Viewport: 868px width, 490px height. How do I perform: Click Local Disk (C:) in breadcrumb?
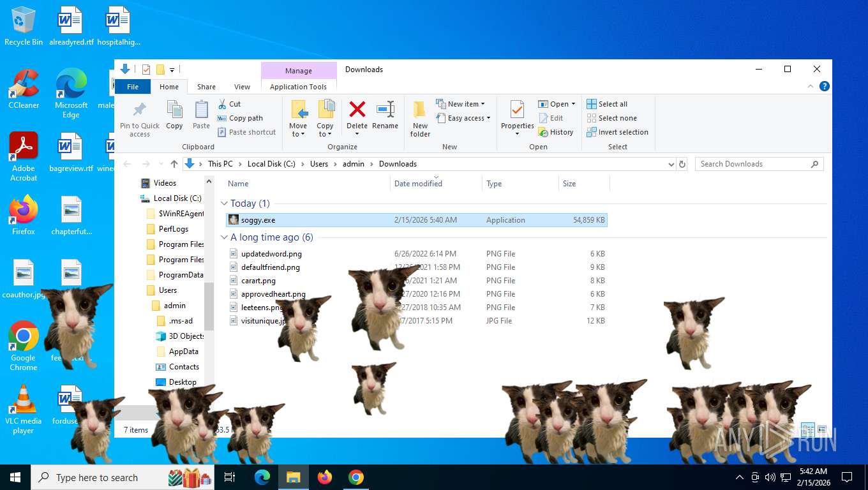[271, 164]
